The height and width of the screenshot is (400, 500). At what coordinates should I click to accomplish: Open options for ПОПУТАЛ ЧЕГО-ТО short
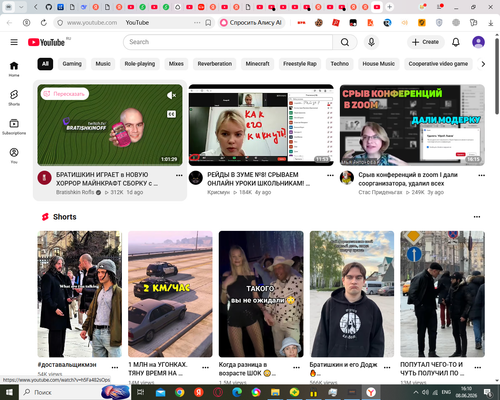478,368
